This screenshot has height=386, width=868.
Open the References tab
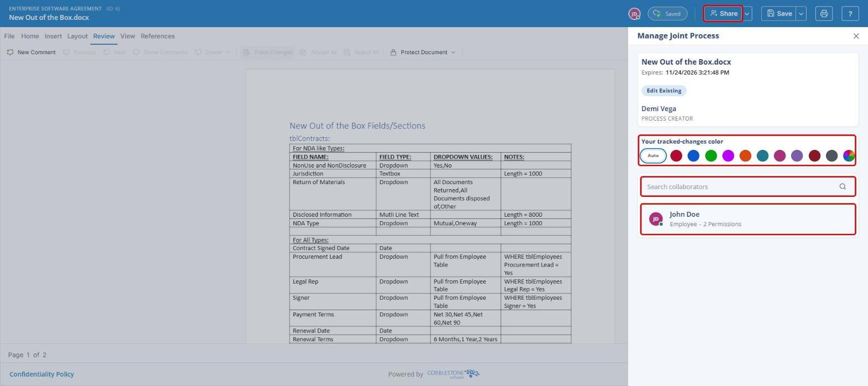tap(158, 36)
